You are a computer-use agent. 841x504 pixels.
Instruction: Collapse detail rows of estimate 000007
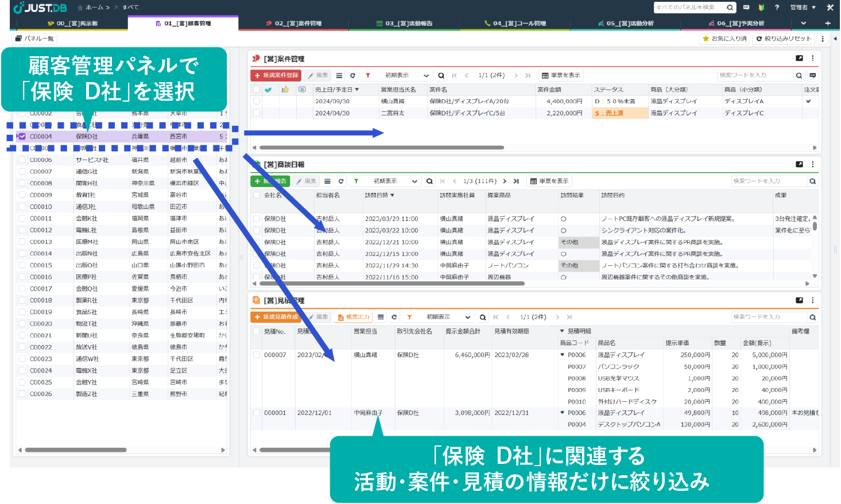coord(563,355)
